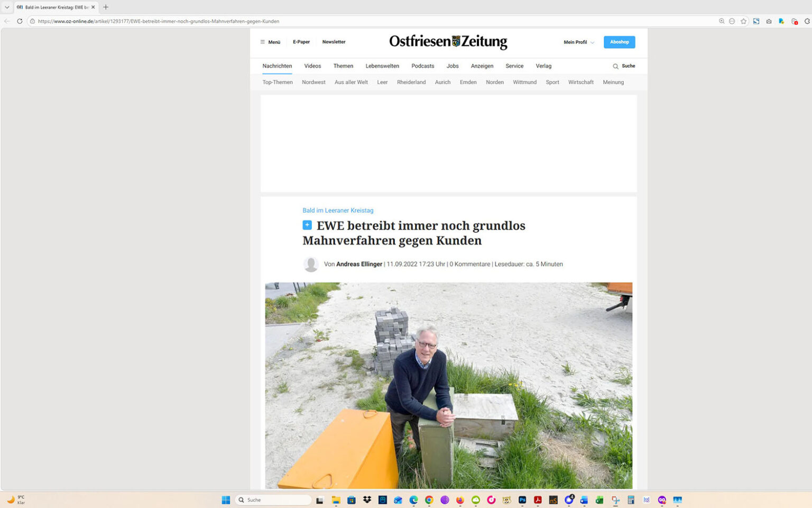Click the blue S browser extension icon
The image size is (812, 508).
tap(756, 21)
